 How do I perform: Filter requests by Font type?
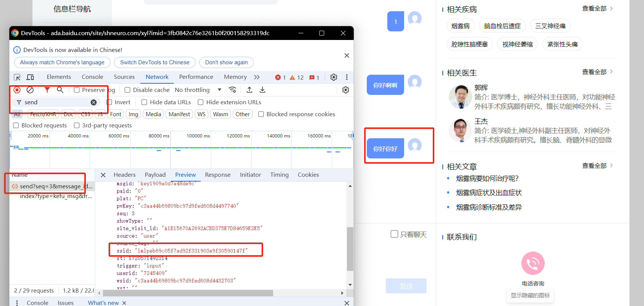[x=116, y=114]
